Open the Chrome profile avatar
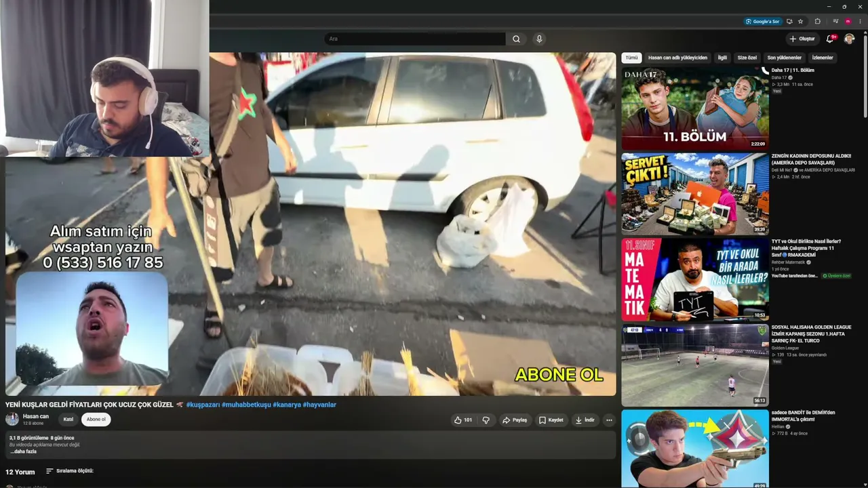The width and height of the screenshot is (868, 488). pos(848,21)
